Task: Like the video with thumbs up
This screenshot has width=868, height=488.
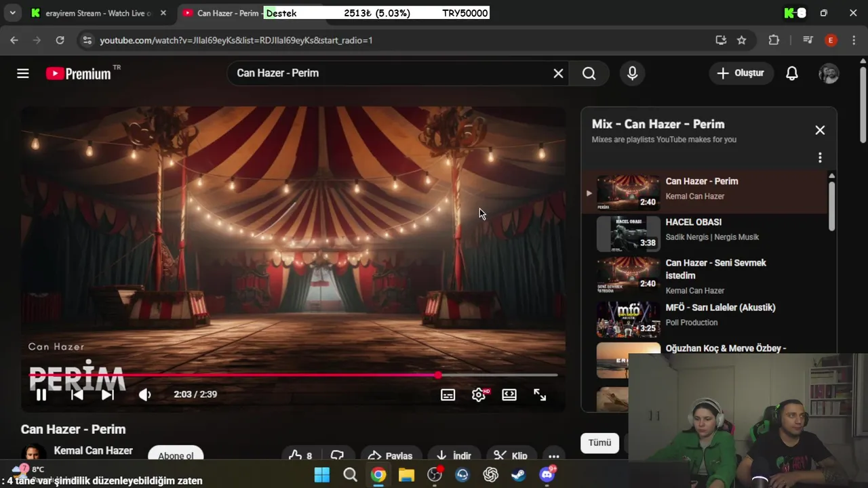Action: click(300, 455)
